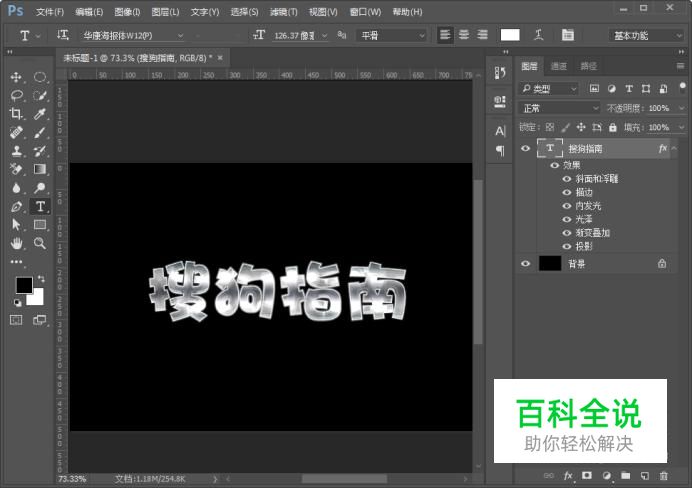
Task: Reset default foreground and background colors
Action: tap(17, 303)
